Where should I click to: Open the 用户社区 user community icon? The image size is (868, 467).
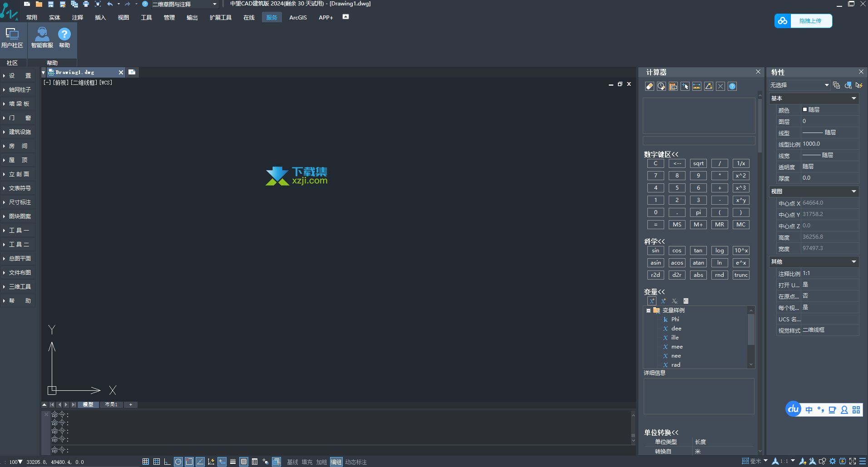click(x=12, y=38)
